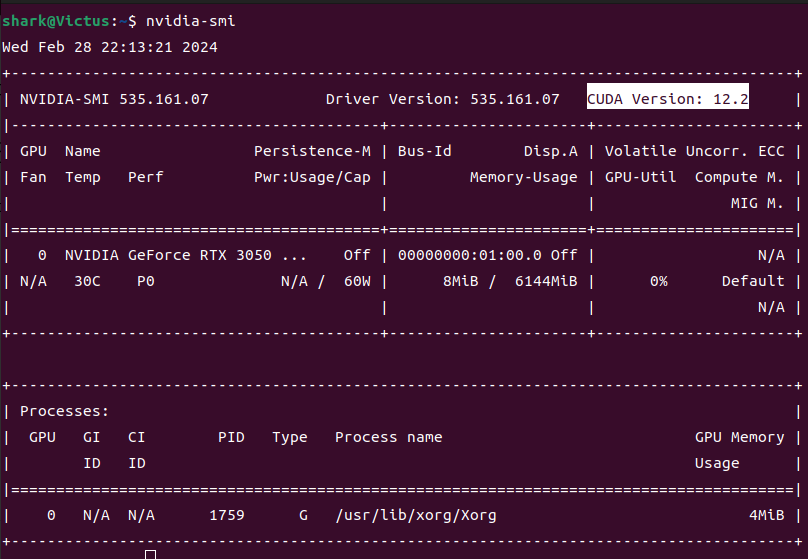
Task: Click the 'CI' column header in Processes
Action: [137, 437]
